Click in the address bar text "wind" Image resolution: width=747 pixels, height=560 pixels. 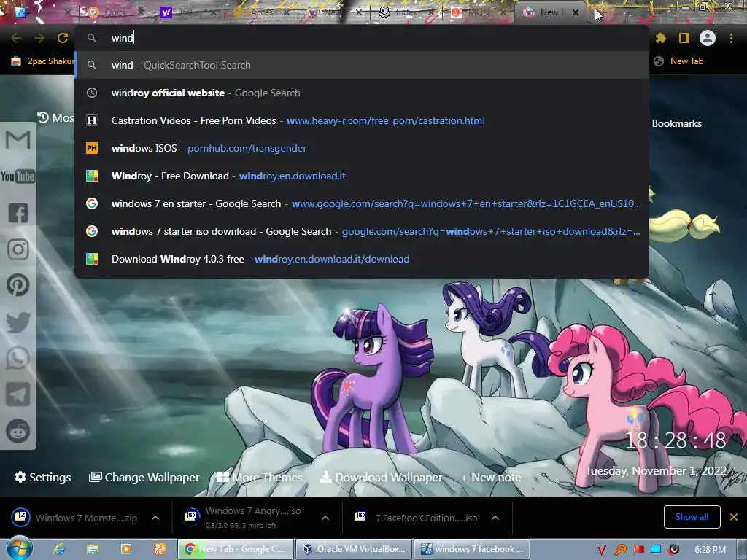[123, 38]
